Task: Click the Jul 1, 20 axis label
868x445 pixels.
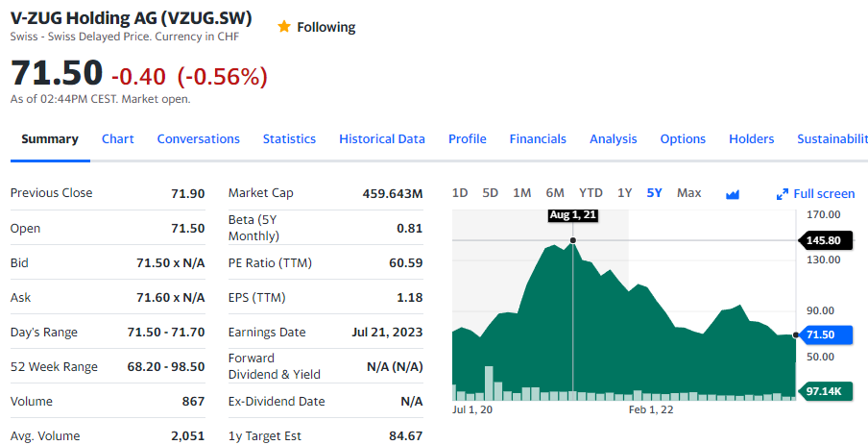Action: point(472,409)
